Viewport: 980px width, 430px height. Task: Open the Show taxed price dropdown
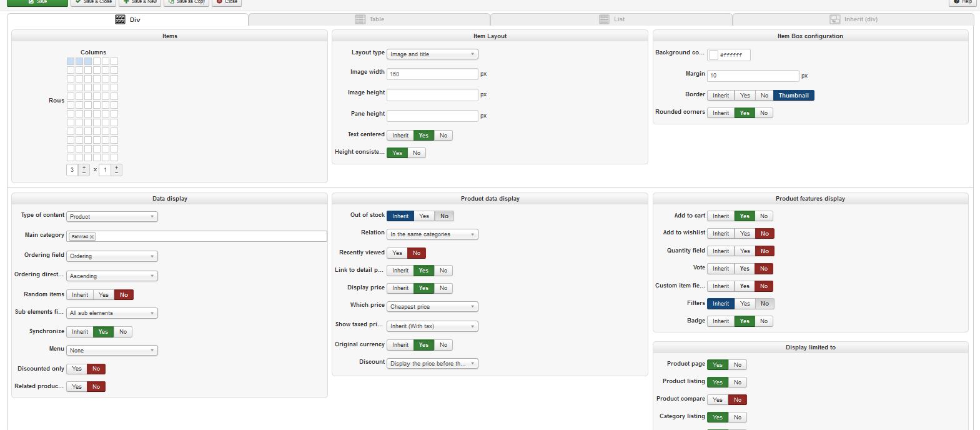[432, 326]
